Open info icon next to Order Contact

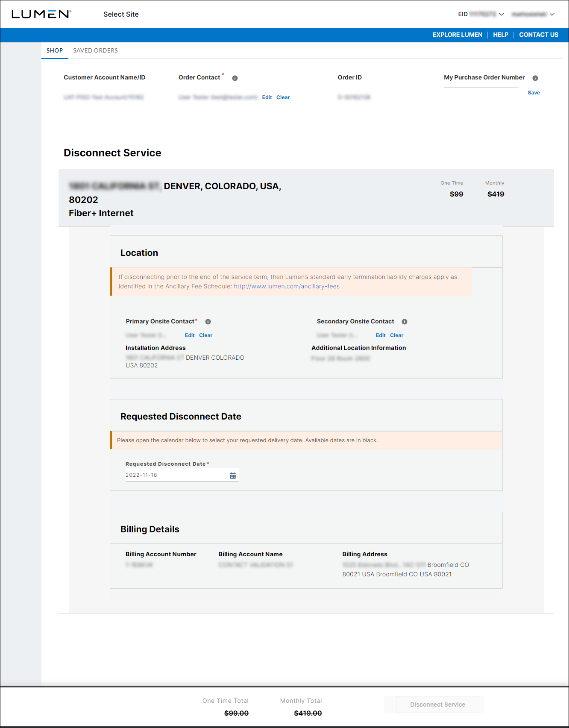point(235,78)
